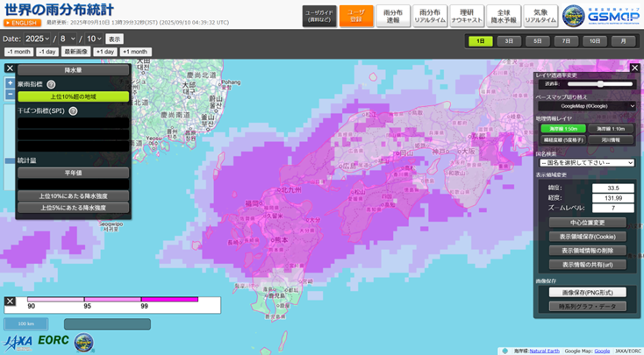Image resolution: width=644 pixels, height=355 pixels.
Task: Open the GoogleMap base map dropdown
Action: click(585, 105)
